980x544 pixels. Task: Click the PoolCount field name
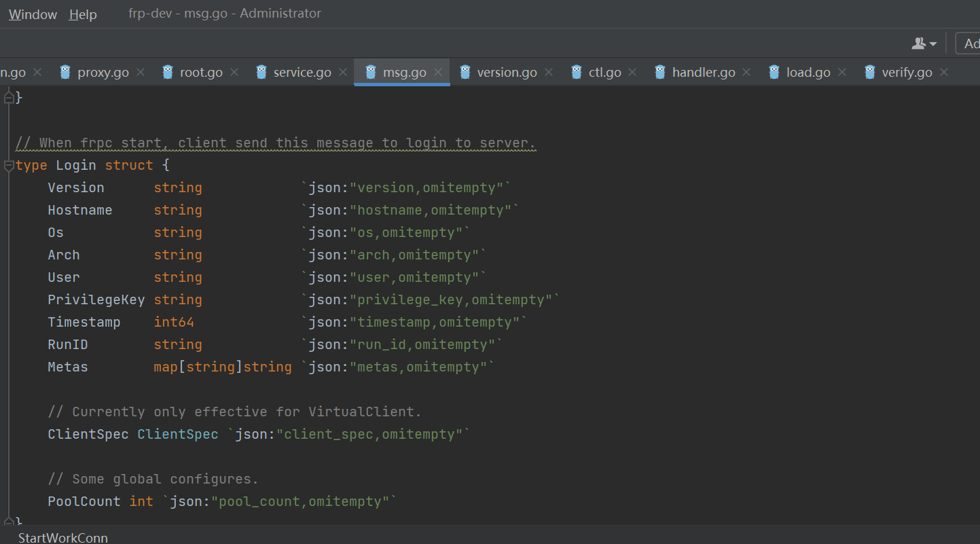[84, 502]
